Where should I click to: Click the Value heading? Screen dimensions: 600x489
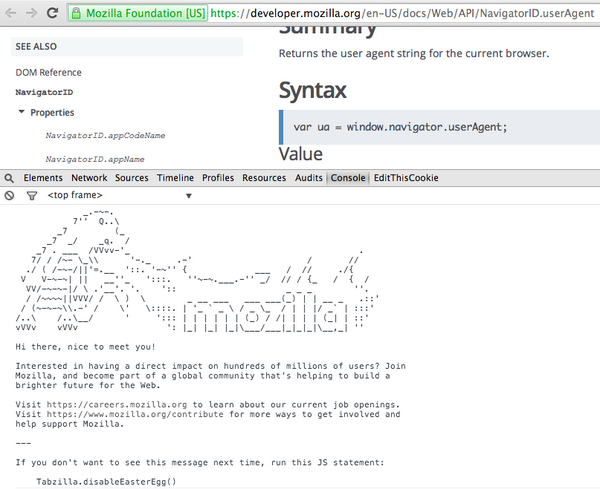[x=301, y=154]
